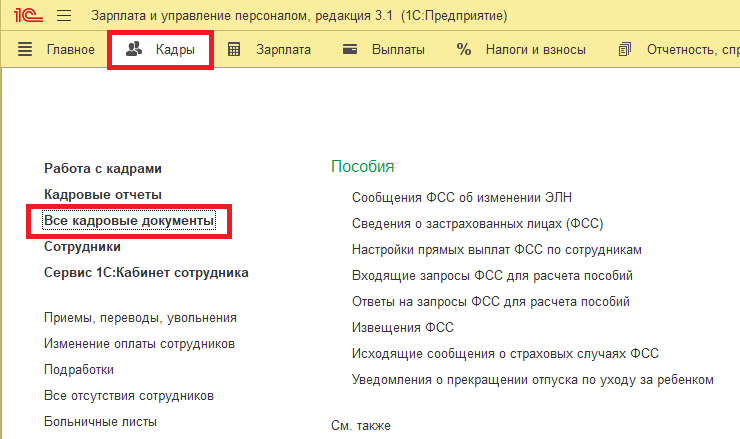Open the Зарплата section
This screenshot has width=740, height=439.
(283, 50)
